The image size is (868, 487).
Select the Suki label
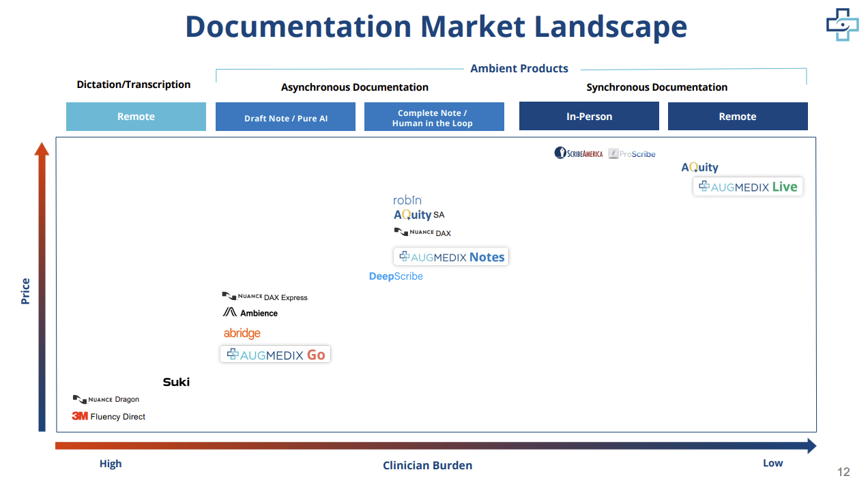coord(176,382)
